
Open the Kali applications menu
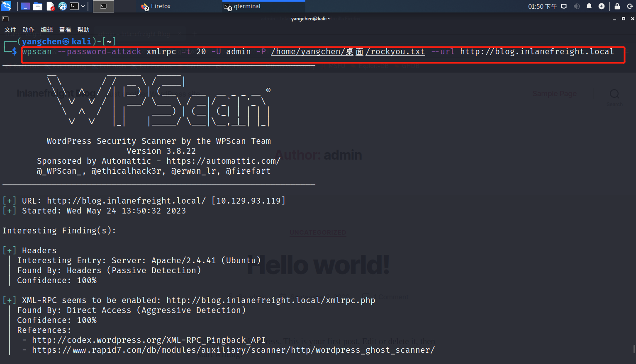coord(6,6)
